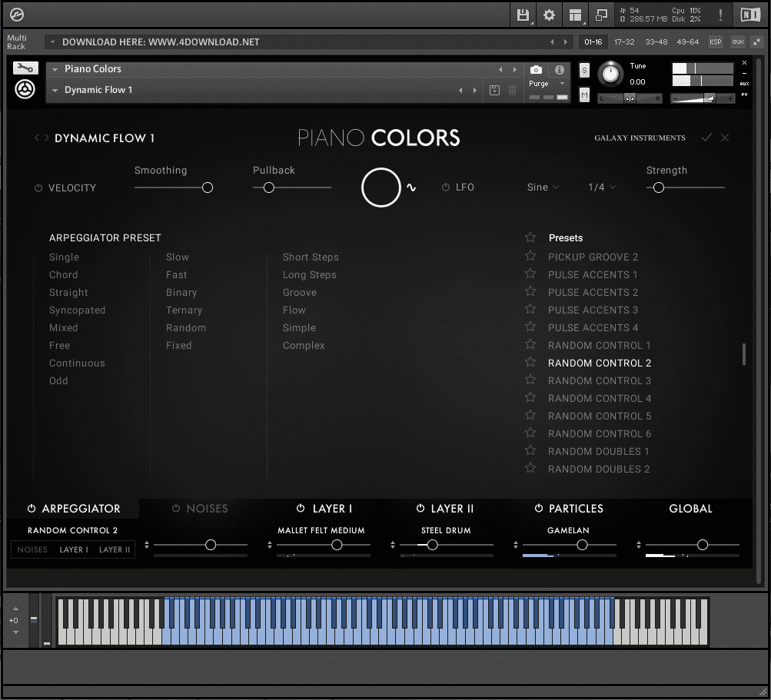Image resolution: width=771 pixels, height=700 pixels.
Task: Open the PARTICLES section tab
Action: pyautogui.click(x=576, y=509)
